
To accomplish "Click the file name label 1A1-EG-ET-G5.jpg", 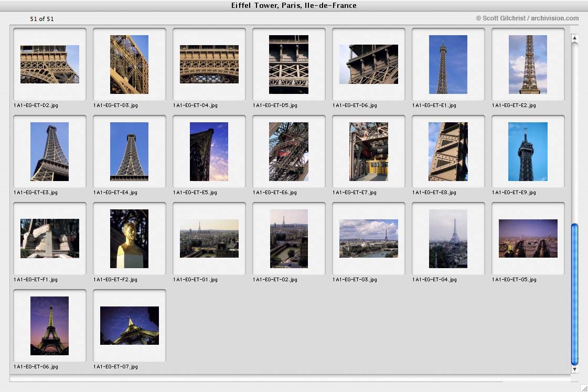I will 514,280.
